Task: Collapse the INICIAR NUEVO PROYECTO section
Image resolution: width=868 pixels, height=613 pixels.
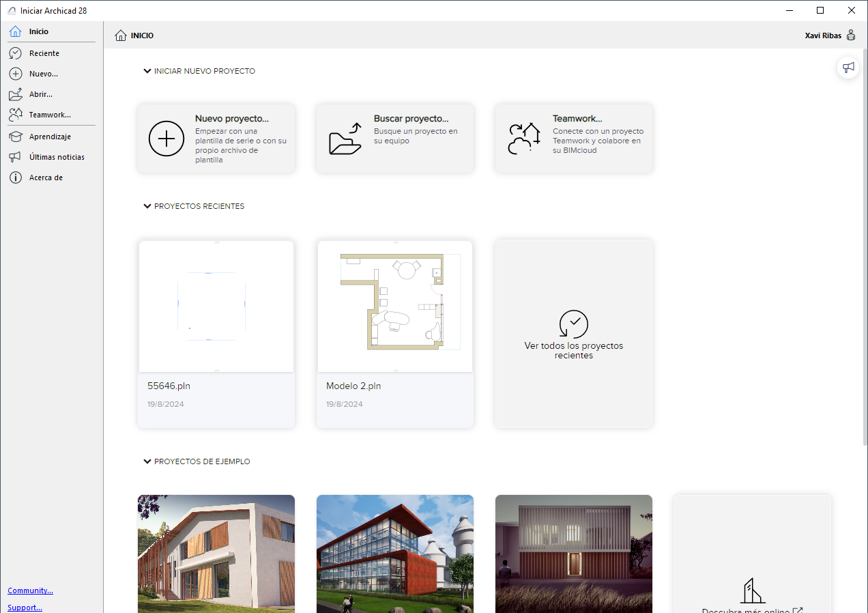Action: coord(147,71)
